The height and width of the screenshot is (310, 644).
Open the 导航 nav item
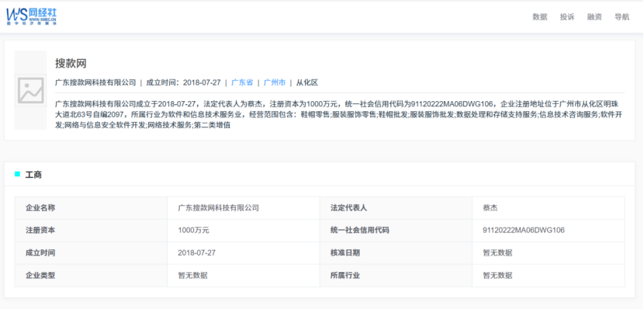[x=621, y=17]
